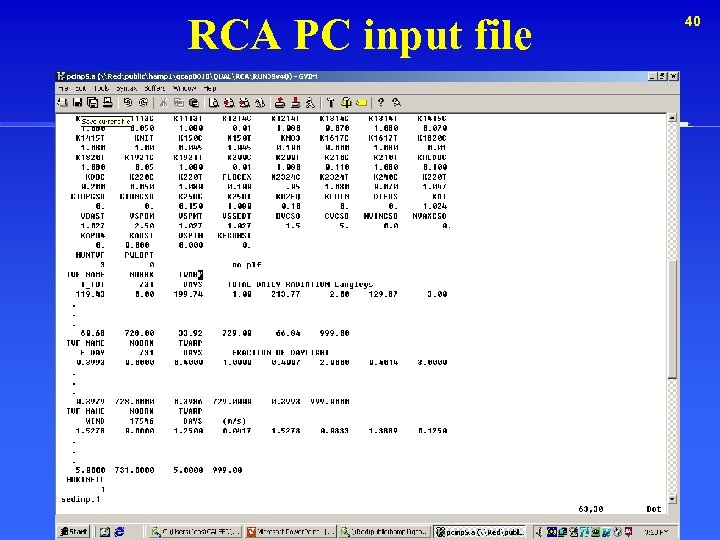Viewport: 720px width, 540px height.
Task: Click the Save All files icon
Action: coord(92,103)
